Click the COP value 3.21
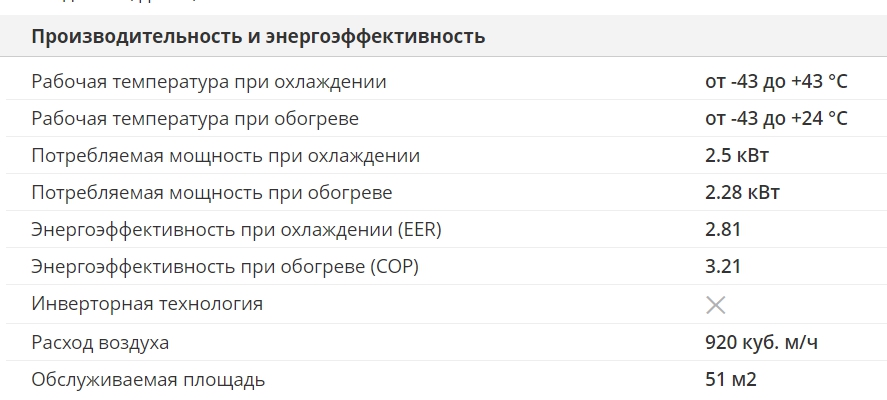Viewport: 887px width, 400px height. [723, 266]
